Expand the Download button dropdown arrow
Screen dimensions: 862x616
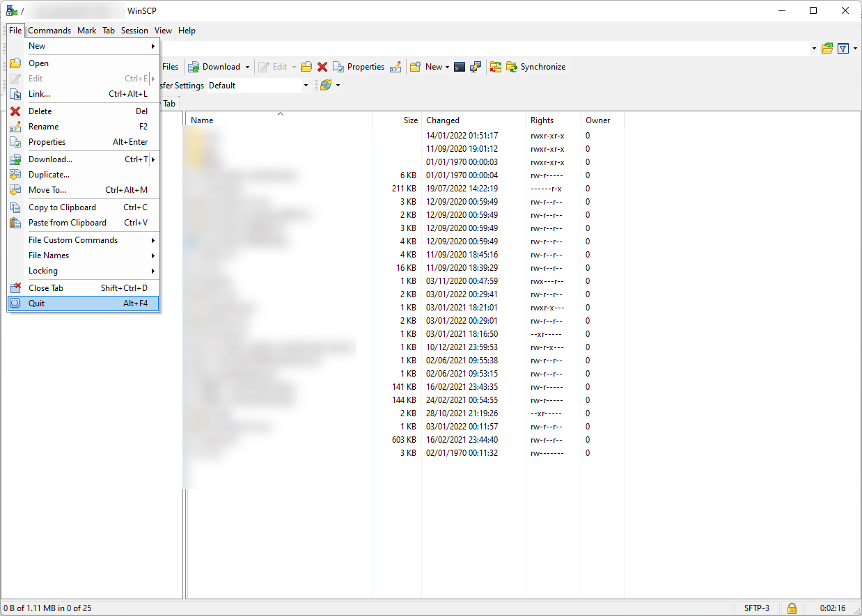pyautogui.click(x=247, y=67)
